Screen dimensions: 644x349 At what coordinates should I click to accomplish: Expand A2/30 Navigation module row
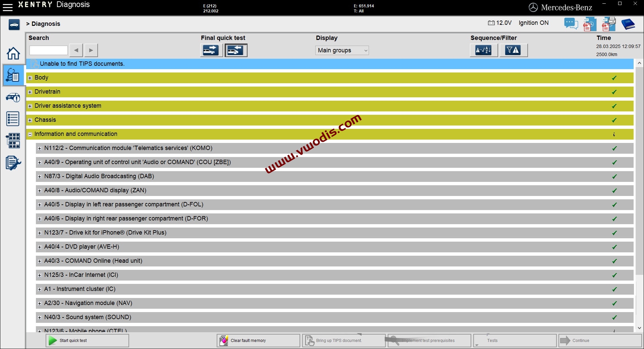click(40, 303)
